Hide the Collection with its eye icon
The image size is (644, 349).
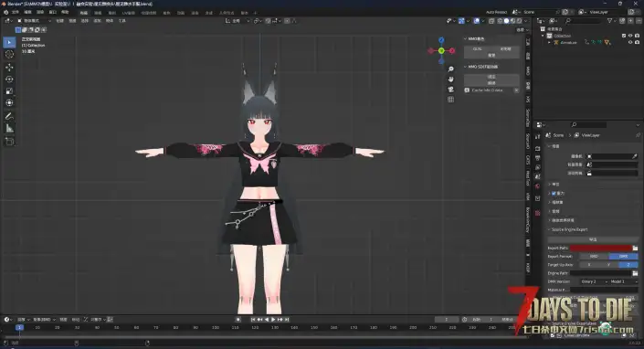630,36
